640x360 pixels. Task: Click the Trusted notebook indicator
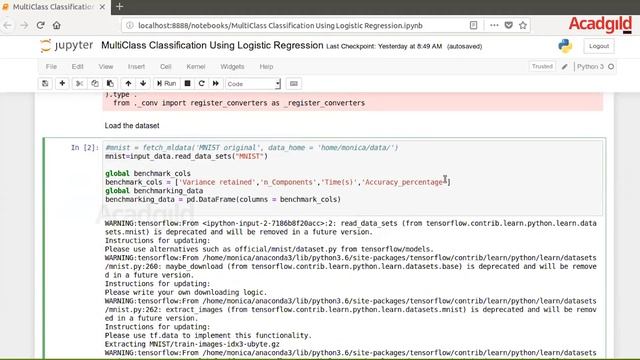pos(542,67)
